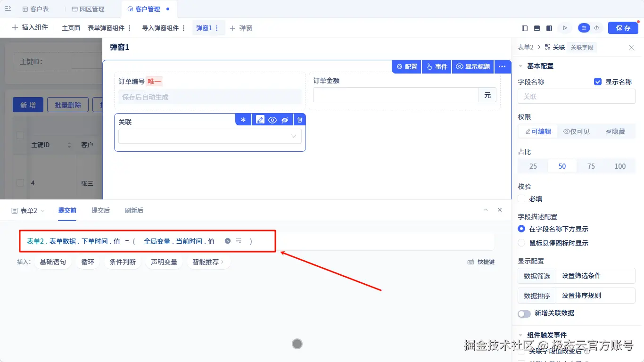Select the 客户管理 tab
Viewport: 644px width, 362px height.
coord(148,9)
